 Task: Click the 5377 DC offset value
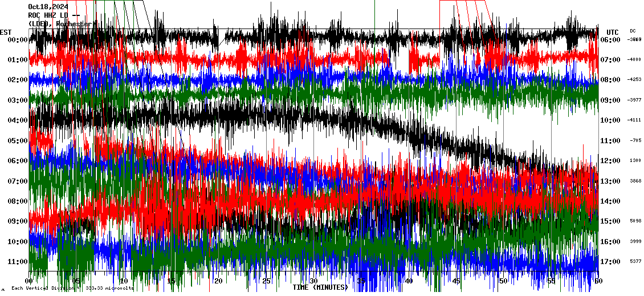[x=635, y=262]
